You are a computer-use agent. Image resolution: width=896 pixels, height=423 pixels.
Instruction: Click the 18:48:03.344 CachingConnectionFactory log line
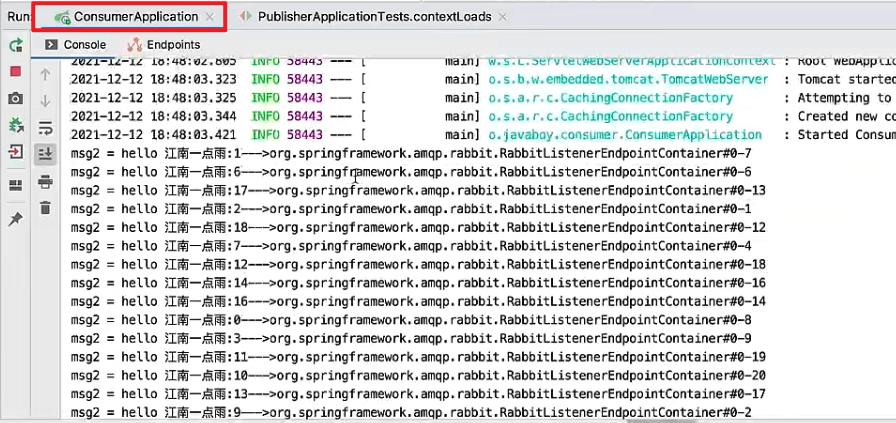pos(483,117)
